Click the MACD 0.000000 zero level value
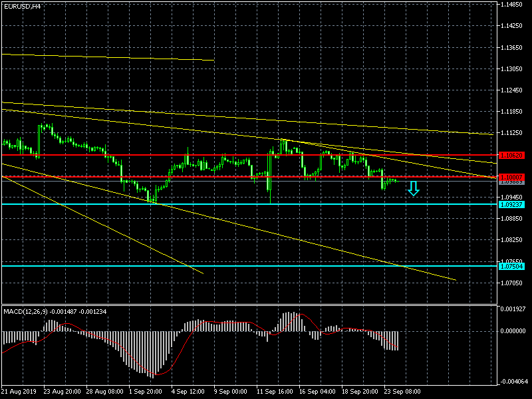The height and width of the screenshot is (399, 532). (513, 331)
